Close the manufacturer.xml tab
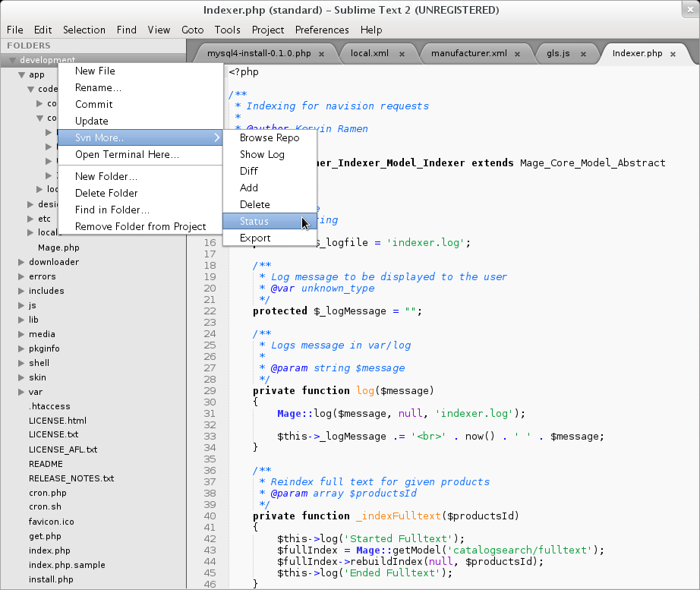This screenshot has width=700, height=590. [518, 54]
